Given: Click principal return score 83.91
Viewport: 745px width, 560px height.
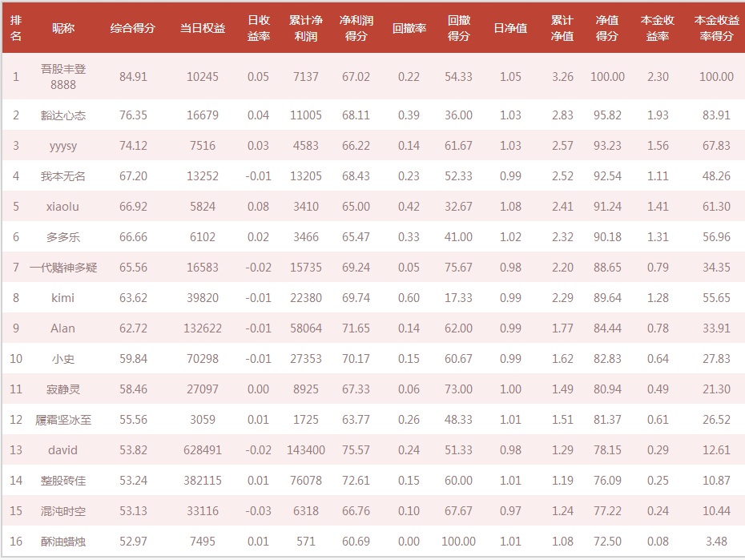Looking at the screenshot, I should pyautogui.click(x=716, y=115).
